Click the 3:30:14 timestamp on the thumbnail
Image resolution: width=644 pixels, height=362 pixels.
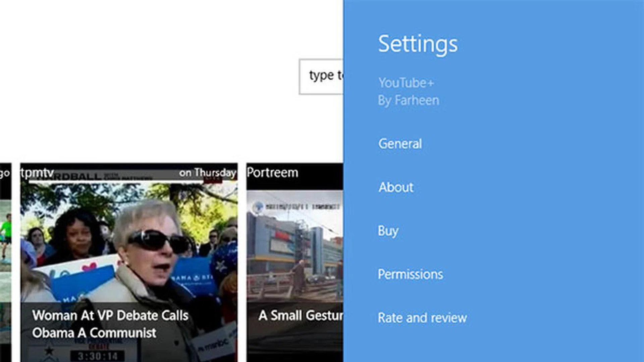point(98,356)
